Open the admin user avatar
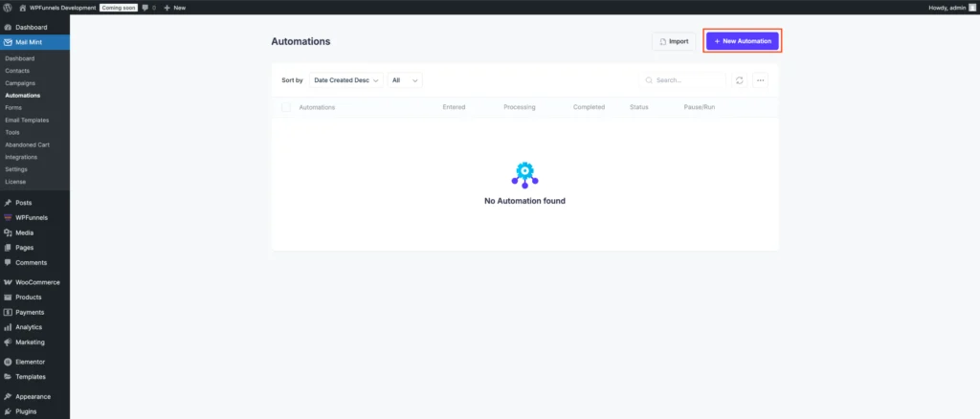This screenshot has height=419, width=980. click(972, 8)
